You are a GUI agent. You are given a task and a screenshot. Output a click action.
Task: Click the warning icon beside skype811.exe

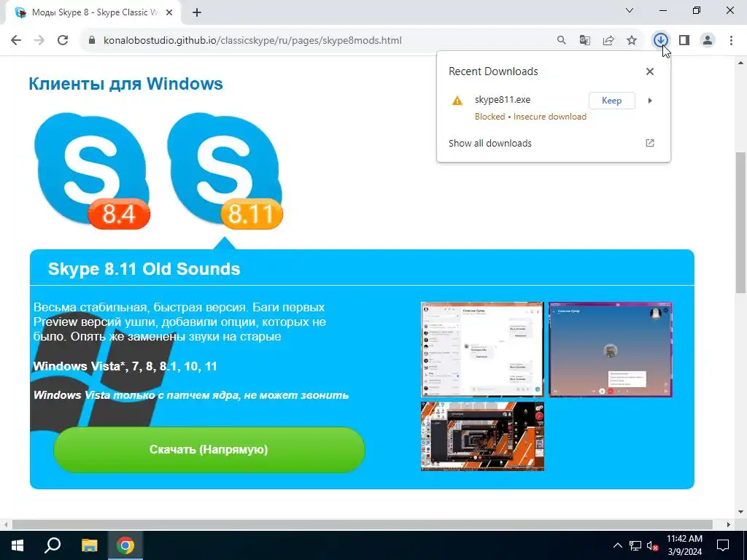pos(457,101)
